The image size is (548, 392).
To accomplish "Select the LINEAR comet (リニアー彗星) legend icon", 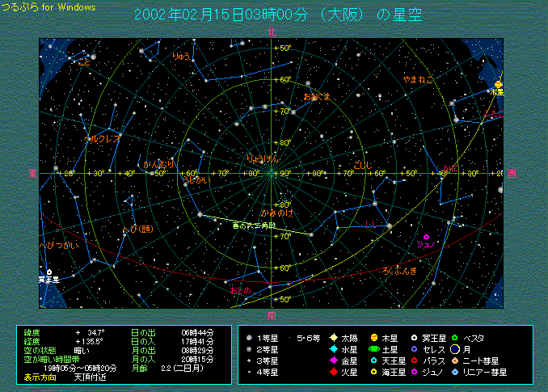I will coord(455,372).
